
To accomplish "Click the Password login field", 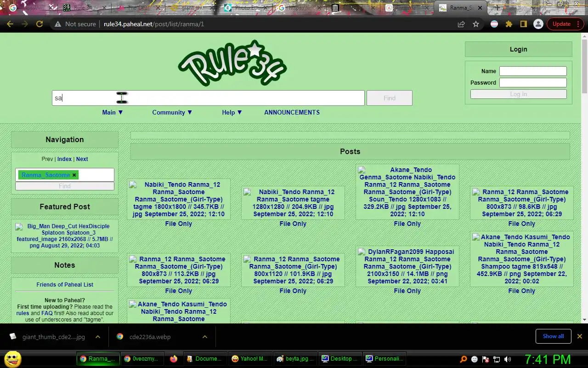I will 533,83.
